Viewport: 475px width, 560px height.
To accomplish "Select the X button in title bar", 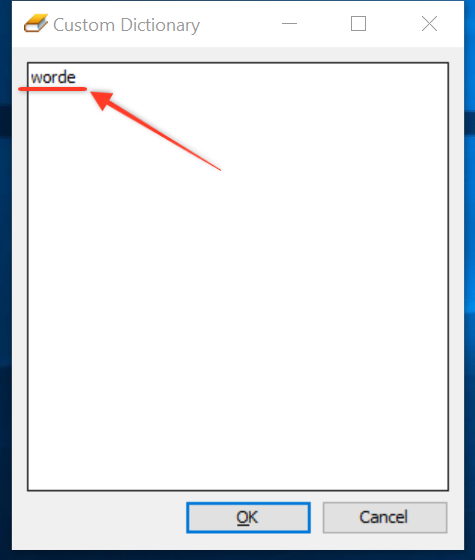I will tap(429, 24).
